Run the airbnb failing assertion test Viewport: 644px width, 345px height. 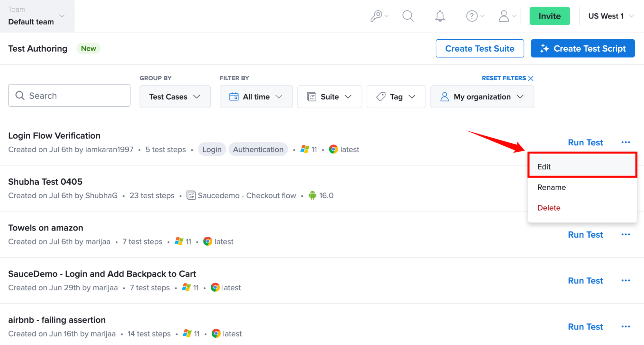(585, 327)
